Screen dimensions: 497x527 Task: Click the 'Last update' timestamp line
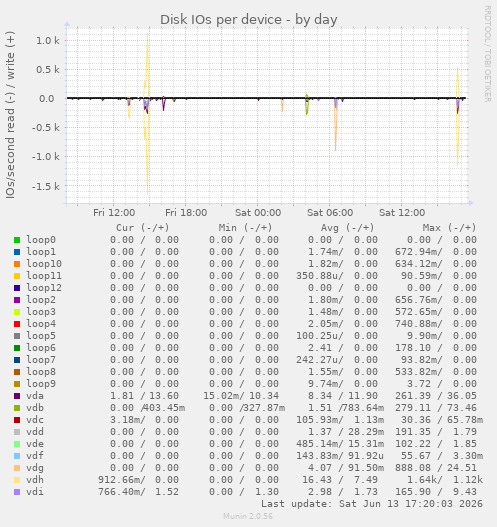point(372,504)
